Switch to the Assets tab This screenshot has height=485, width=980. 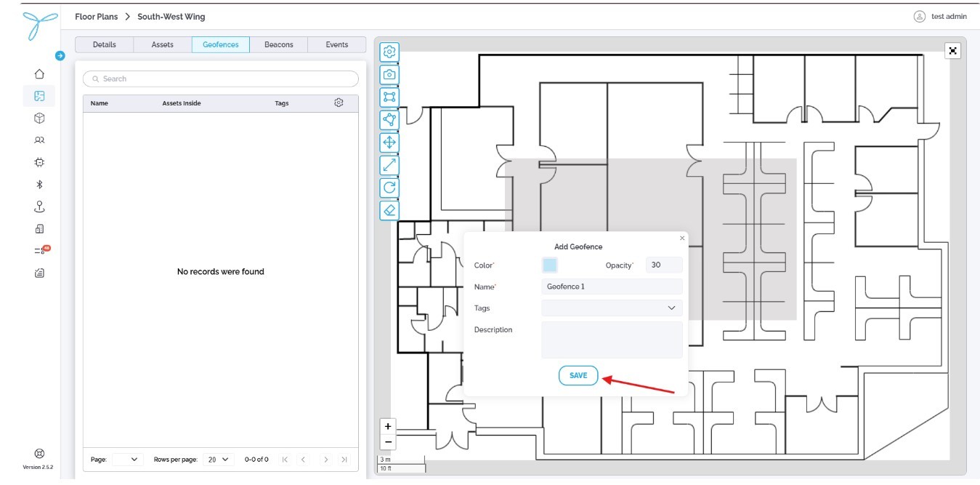163,44
